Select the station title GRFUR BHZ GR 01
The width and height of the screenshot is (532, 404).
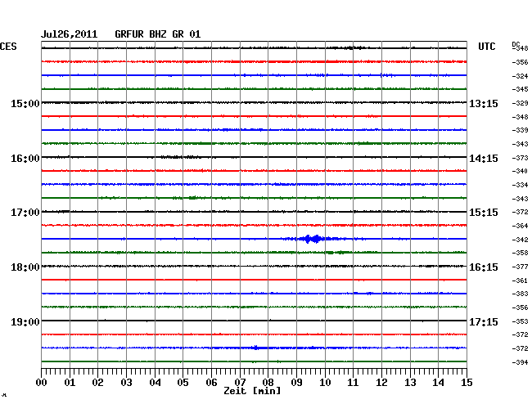[158, 34]
